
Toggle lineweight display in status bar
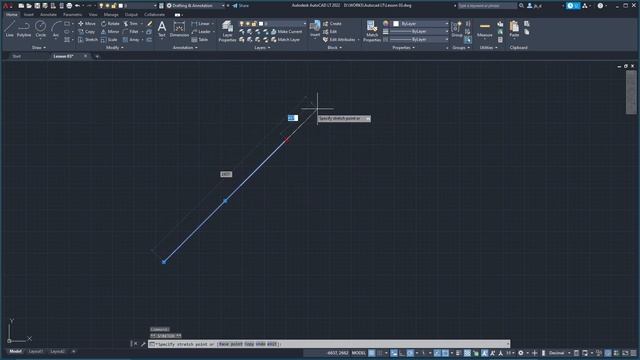pyautogui.click(x=458, y=353)
